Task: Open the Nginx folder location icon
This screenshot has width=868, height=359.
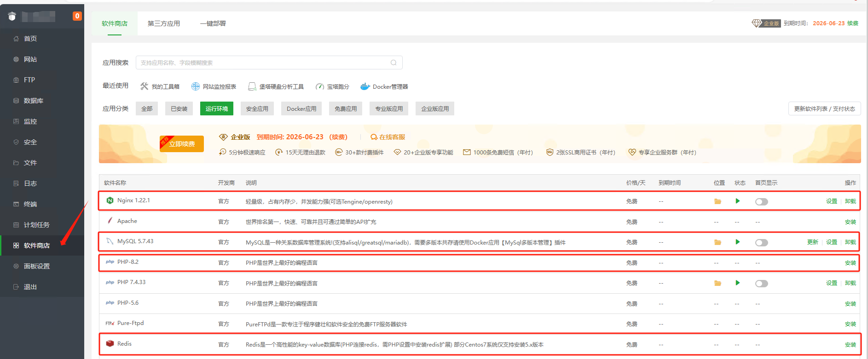Action: click(718, 201)
